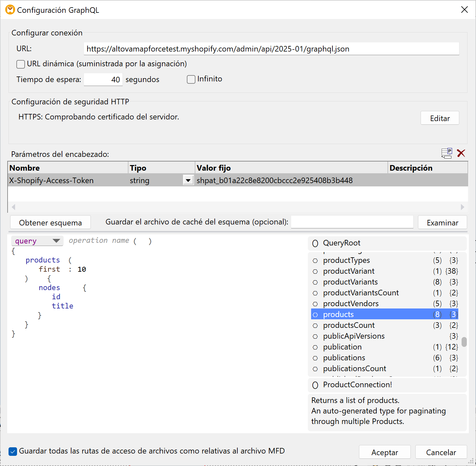Enable the URL dinámica checkbox
The height and width of the screenshot is (466, 476).
pyautogui.click(x=21, y=64)
